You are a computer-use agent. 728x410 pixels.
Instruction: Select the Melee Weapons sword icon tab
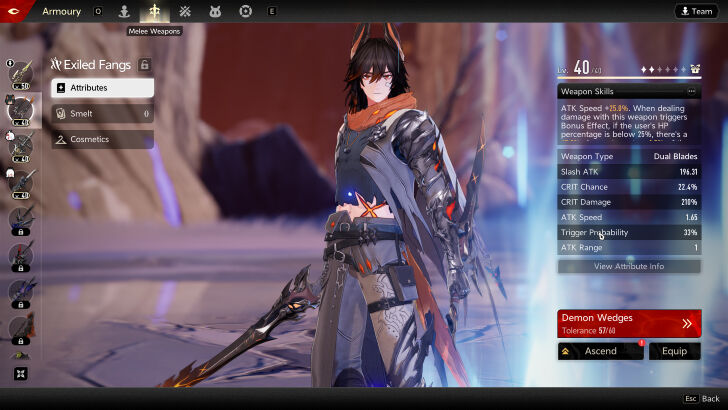154,11
